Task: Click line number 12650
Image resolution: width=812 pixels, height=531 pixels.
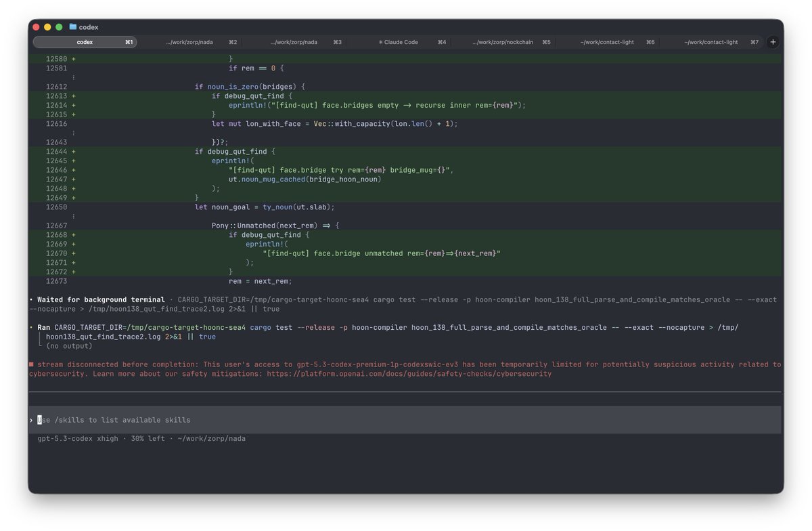Action: 57,207
